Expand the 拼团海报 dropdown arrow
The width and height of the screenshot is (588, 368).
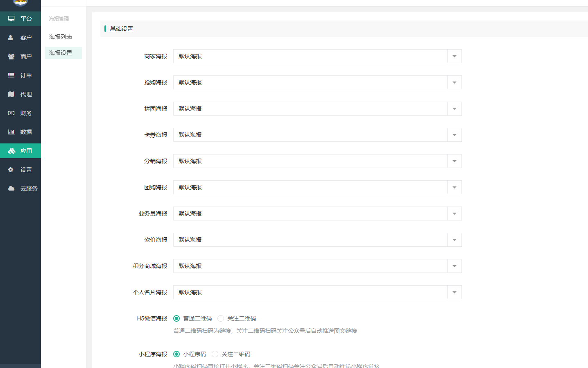tap(455, 109)
